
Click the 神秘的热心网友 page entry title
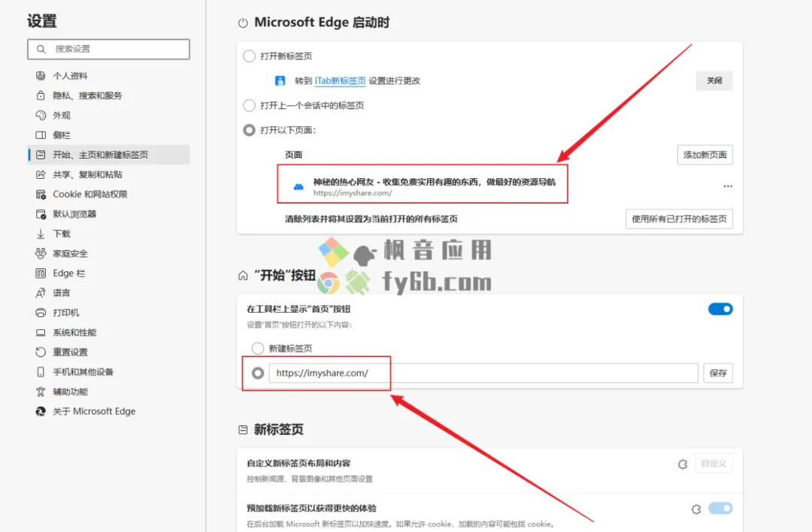(434, 182)
